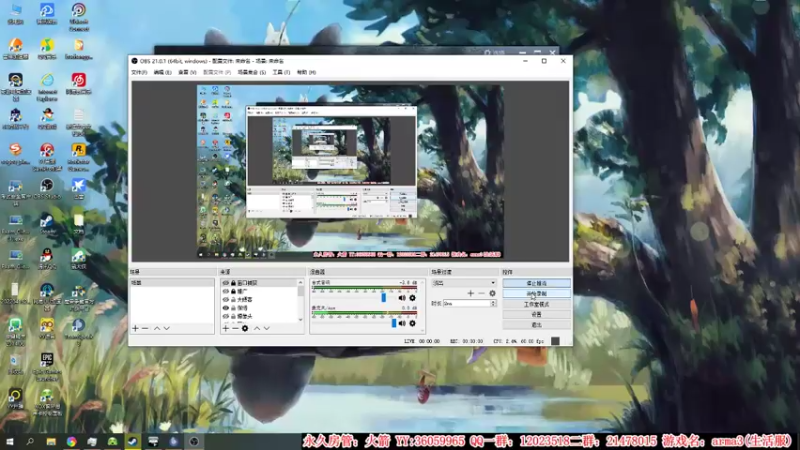Click the 退出 exit button
Viewport: 800px width, 450px height.
click(536, 324)
